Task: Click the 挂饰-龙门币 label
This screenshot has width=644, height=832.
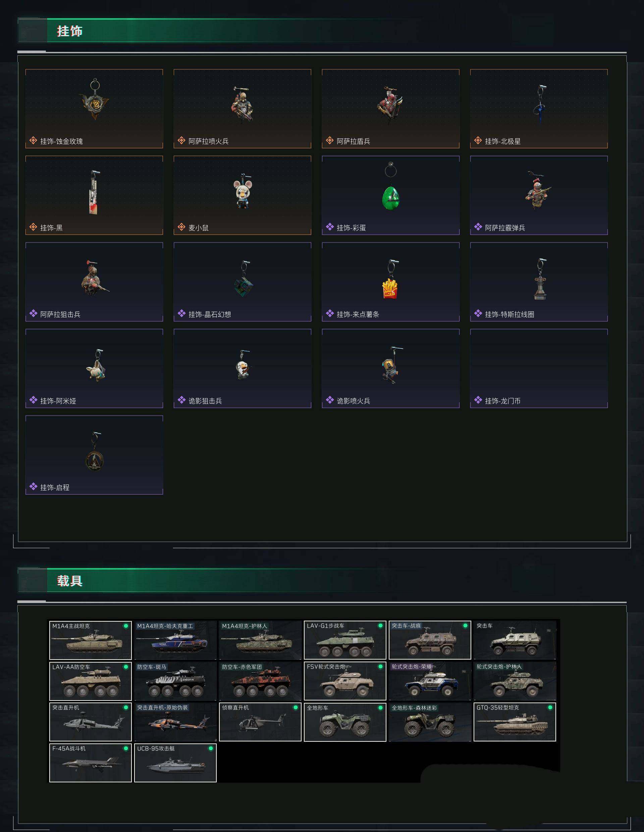Action: point(502,401)
